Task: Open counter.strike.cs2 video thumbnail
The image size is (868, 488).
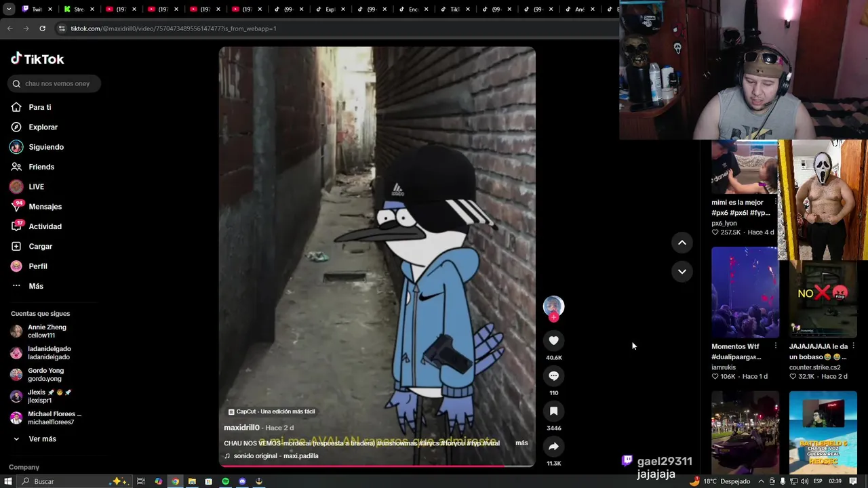Action: coord(823,299)
